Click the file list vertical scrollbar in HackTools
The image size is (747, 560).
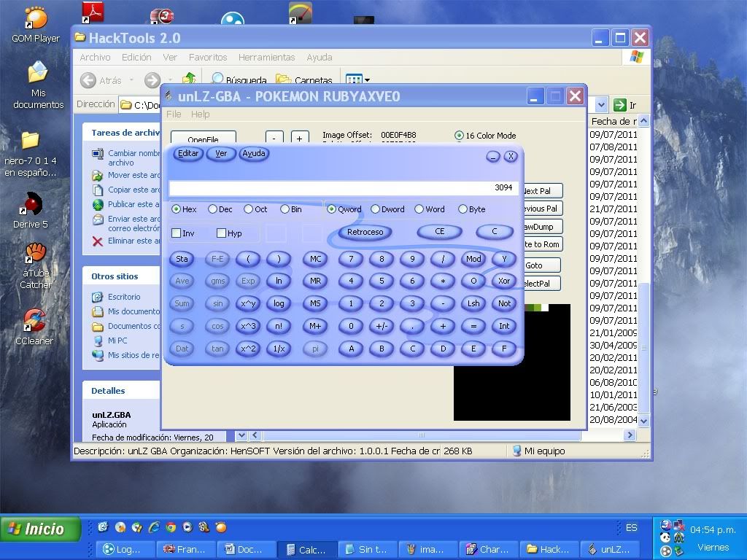(643, 271)
